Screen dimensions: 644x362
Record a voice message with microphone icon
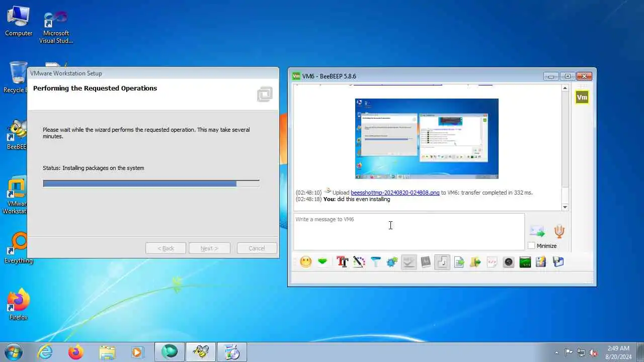559,231
